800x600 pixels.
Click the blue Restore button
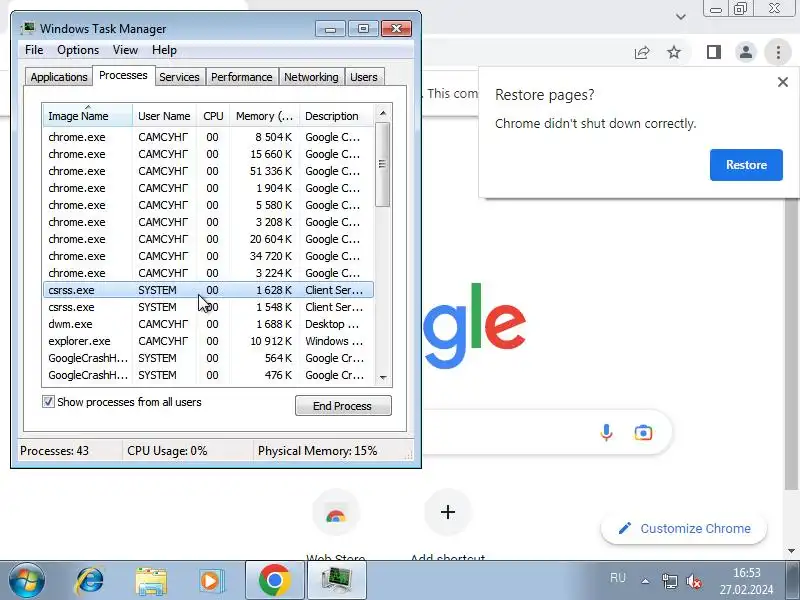(x=746, y=165)
